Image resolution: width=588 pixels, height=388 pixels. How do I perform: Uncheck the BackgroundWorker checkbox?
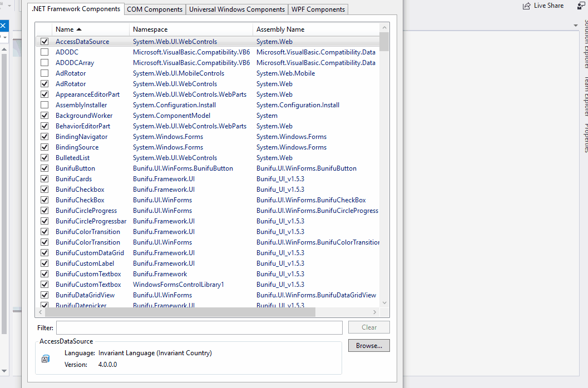tap(45, 116)
